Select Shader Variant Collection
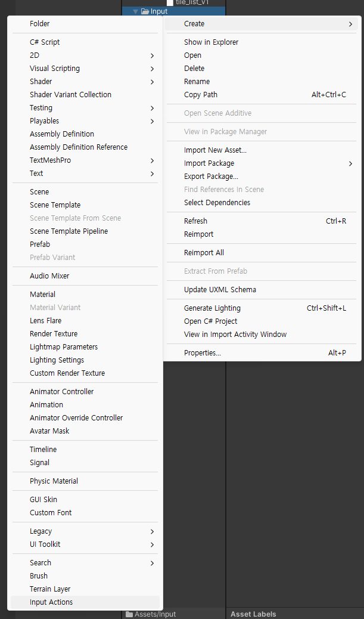This screenshot has width=364, height=619. point(85,94)
